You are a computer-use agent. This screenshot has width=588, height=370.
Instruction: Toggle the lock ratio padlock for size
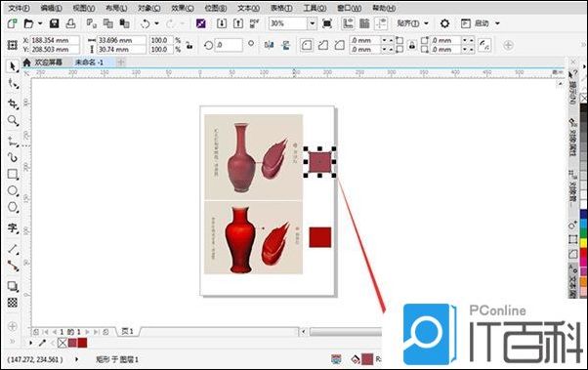189,45
